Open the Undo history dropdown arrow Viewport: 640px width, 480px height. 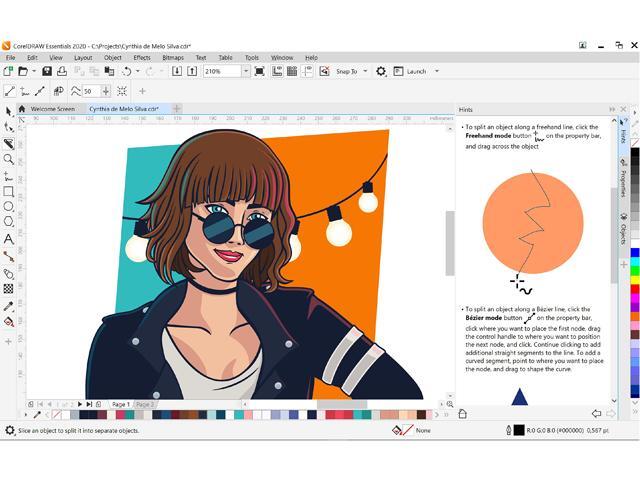tap(138, 71)
